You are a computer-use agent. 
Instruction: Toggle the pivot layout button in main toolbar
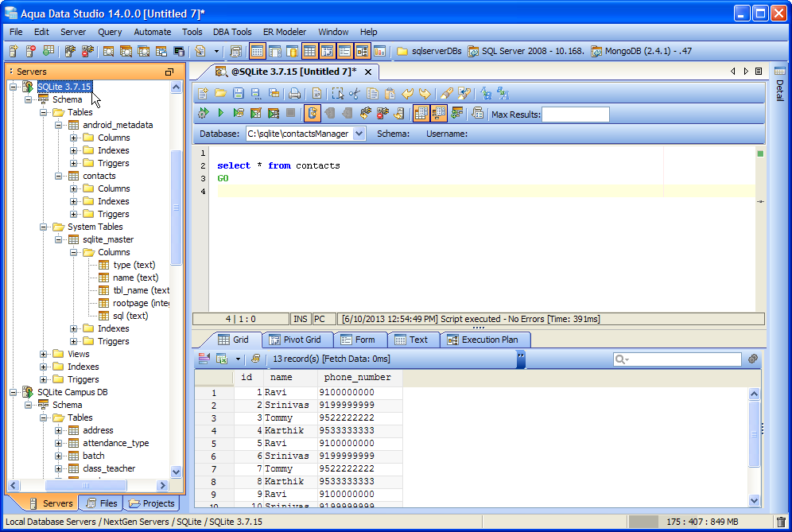point(327,51)
